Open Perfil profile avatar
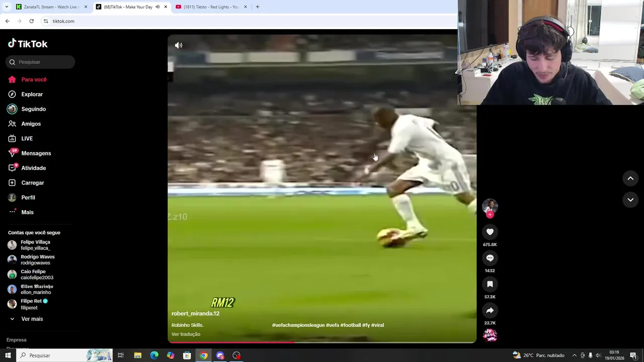Image resolution: width=644 pixels, height=362 pixels. coord(12,198)
